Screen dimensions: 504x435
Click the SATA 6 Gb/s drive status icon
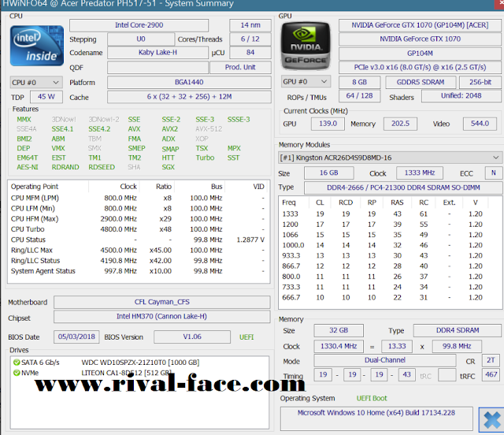[x=17, y=362]
